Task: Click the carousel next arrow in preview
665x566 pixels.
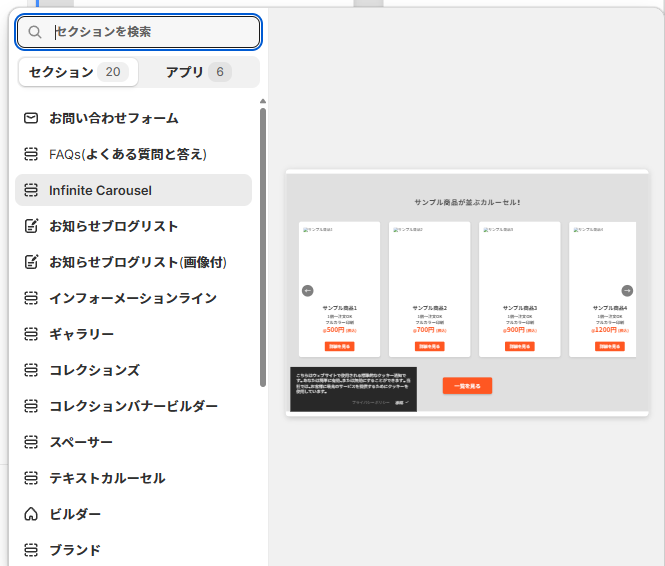Action: point(627,290)
